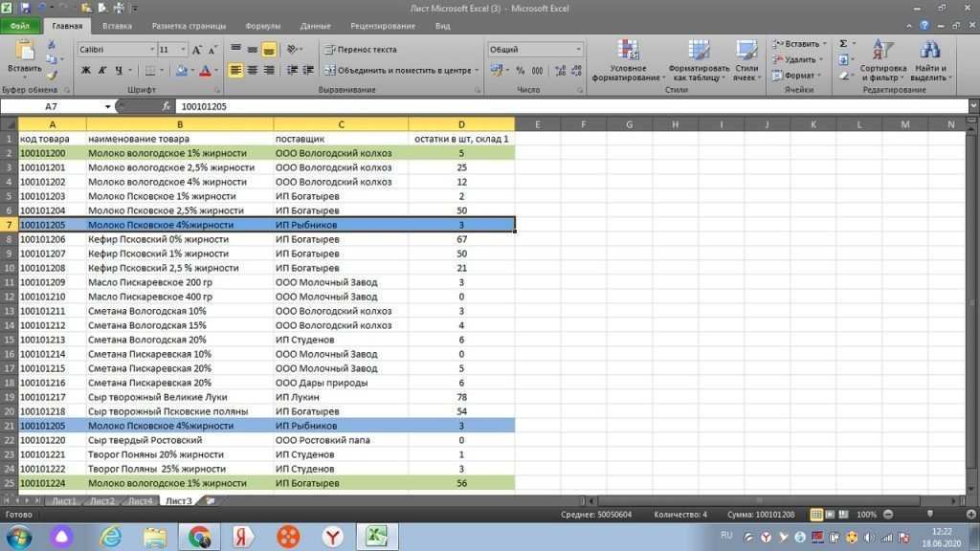Click the decrease decimal icon

(576, 71)
